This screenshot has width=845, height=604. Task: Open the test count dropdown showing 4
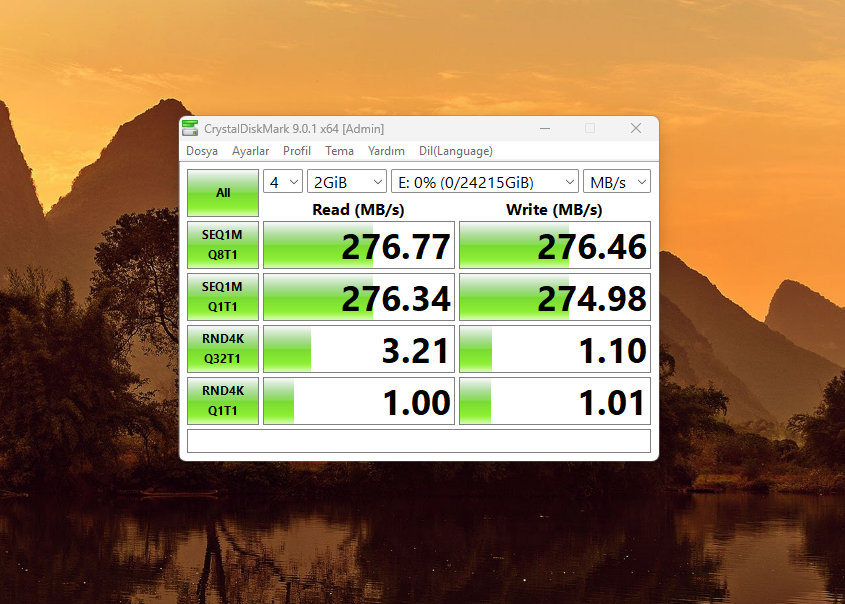tap(283, 181)
